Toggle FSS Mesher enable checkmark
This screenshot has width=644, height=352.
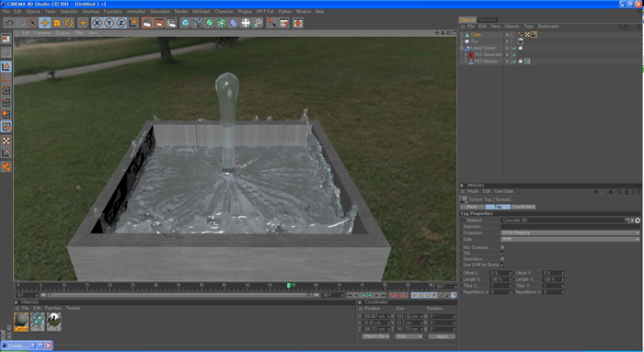click(514, 62)
